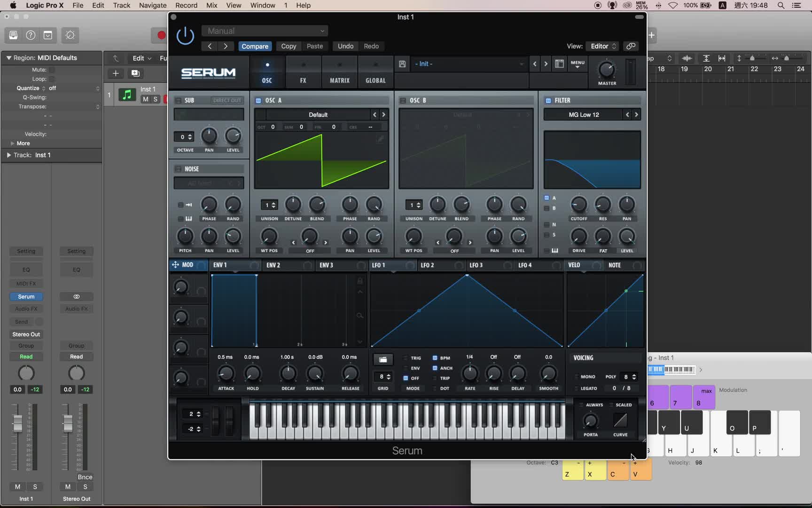
Task: Click the Copy button in plugin header
Action: [289, 46]
